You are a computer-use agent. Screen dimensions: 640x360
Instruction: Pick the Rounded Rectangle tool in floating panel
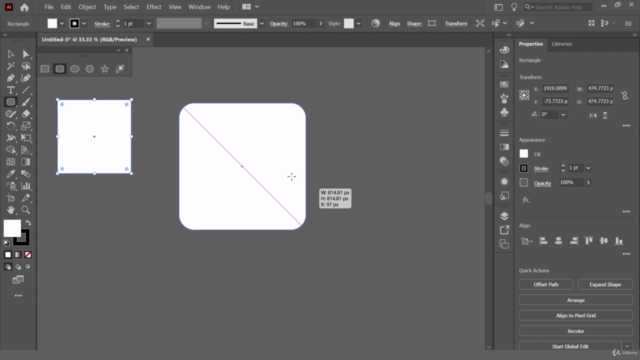pos(60,69)
